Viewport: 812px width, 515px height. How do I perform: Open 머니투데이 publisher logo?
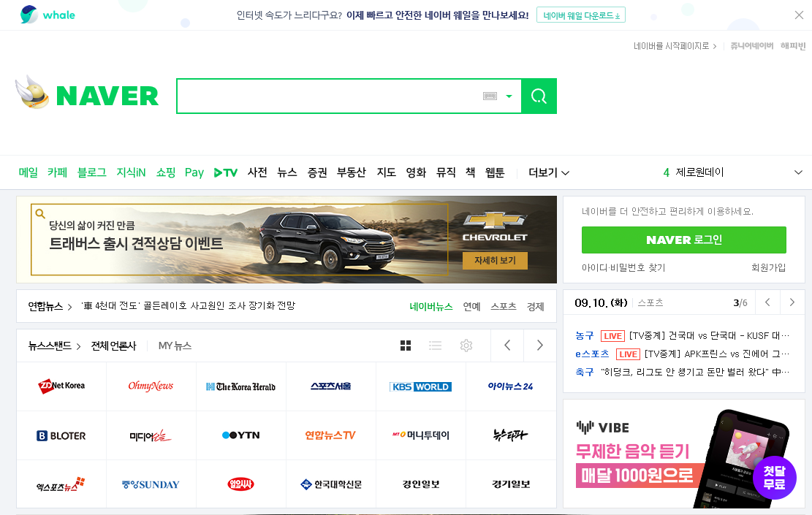[420, 436]
